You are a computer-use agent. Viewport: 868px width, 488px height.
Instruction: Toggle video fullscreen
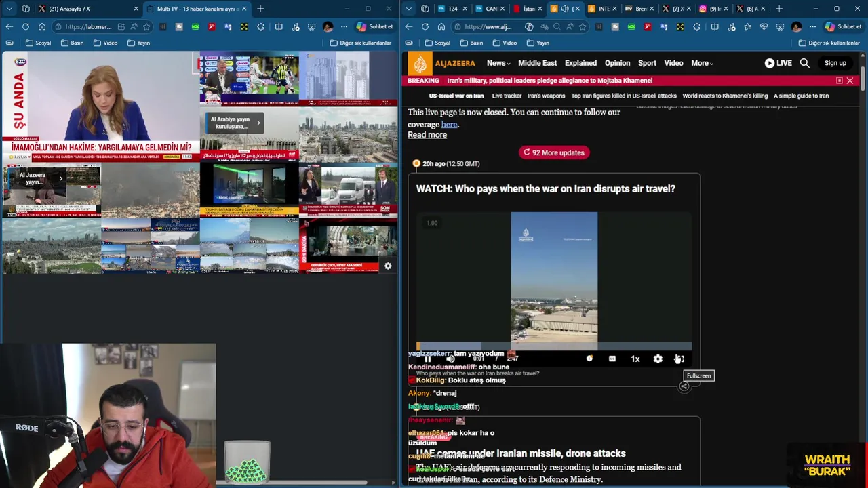click(x=679, y=359)
